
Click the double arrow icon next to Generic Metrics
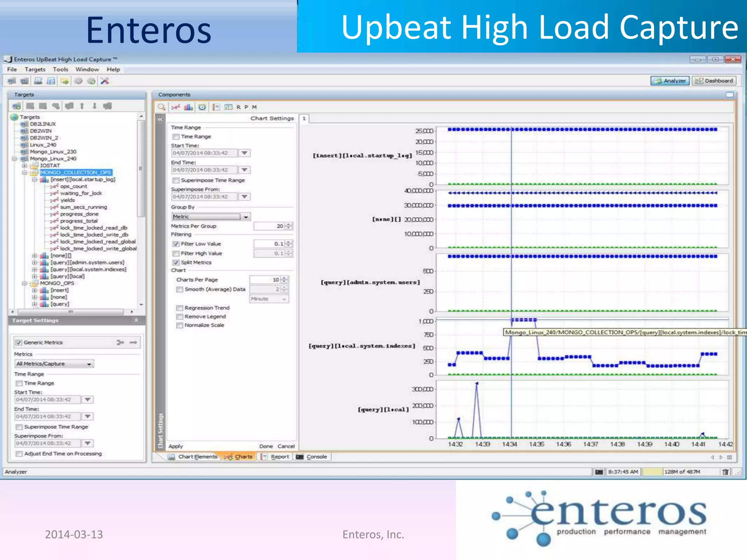coord(120,342)
